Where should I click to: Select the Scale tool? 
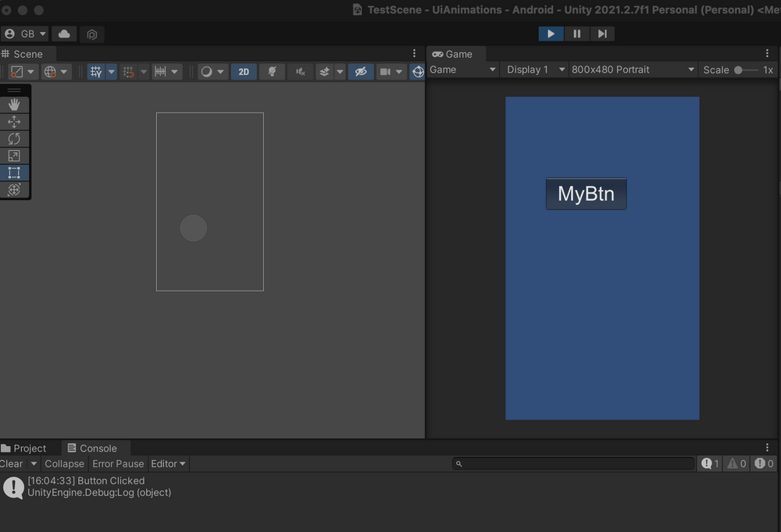coord(16,155)
